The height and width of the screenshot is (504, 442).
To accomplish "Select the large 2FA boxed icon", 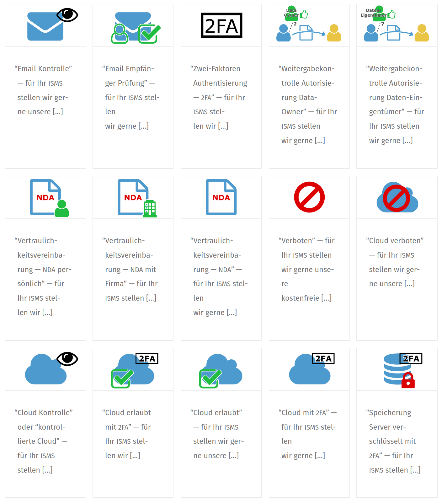I will tap(221, 26).
